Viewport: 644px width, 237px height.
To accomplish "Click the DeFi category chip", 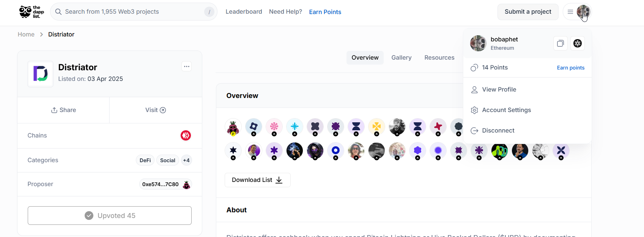I will [145, 160].
